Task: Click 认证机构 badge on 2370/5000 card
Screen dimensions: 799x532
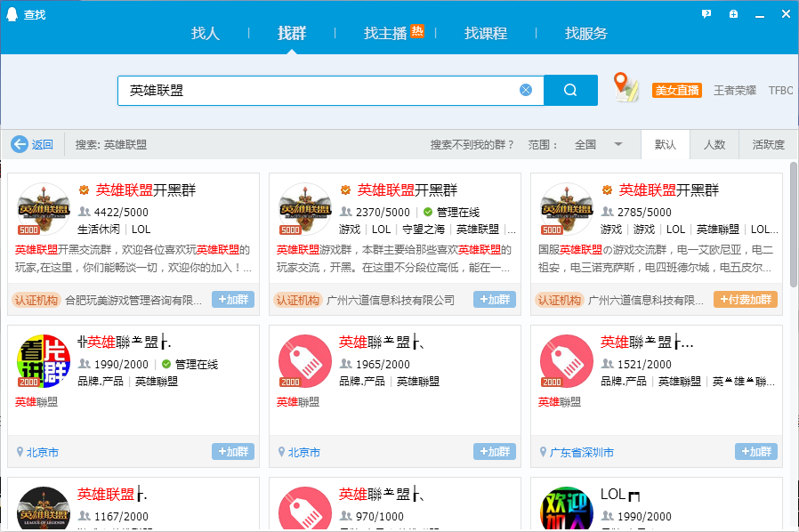Action: pos(297,300)
